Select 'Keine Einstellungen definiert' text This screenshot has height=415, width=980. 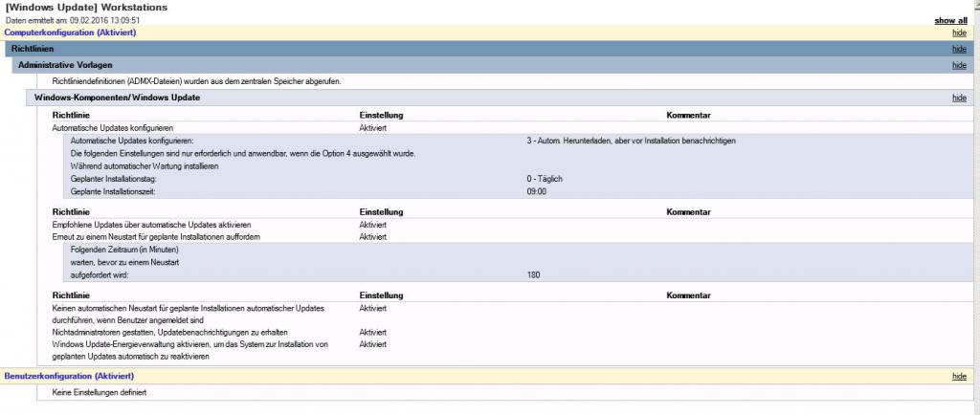click(100, 393)
